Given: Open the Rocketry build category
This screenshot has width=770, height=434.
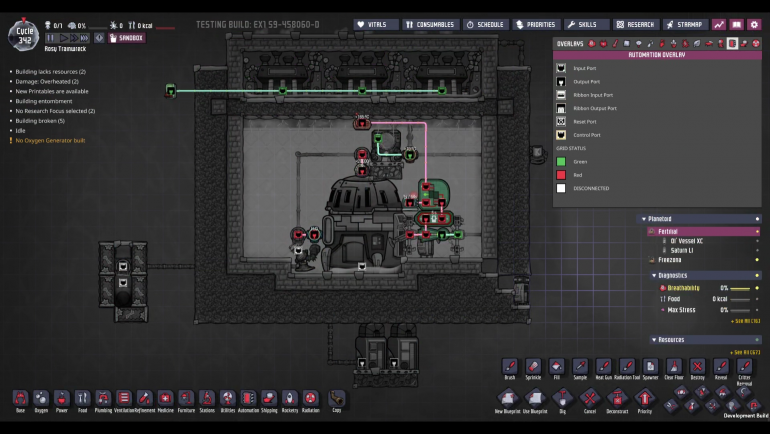Looking at the screenshot, I should click(x=289, y=399).
